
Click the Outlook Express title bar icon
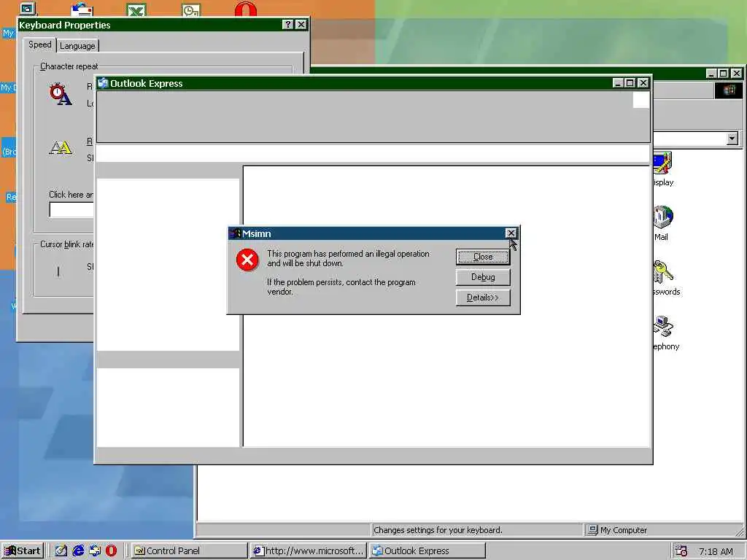[103, 83]
